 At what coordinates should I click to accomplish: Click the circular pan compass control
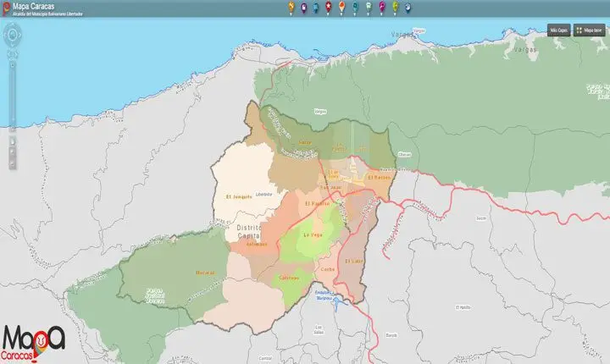(12, 36)
